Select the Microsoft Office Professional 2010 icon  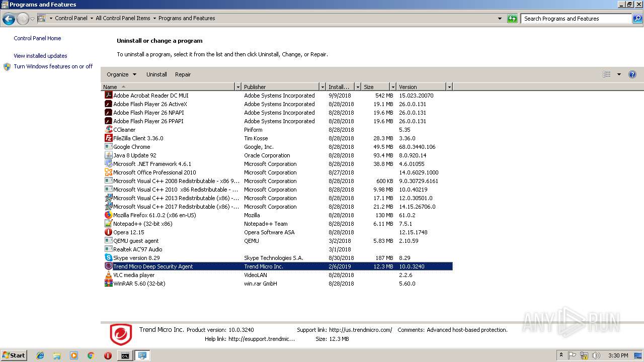click(x=108, y=172)
